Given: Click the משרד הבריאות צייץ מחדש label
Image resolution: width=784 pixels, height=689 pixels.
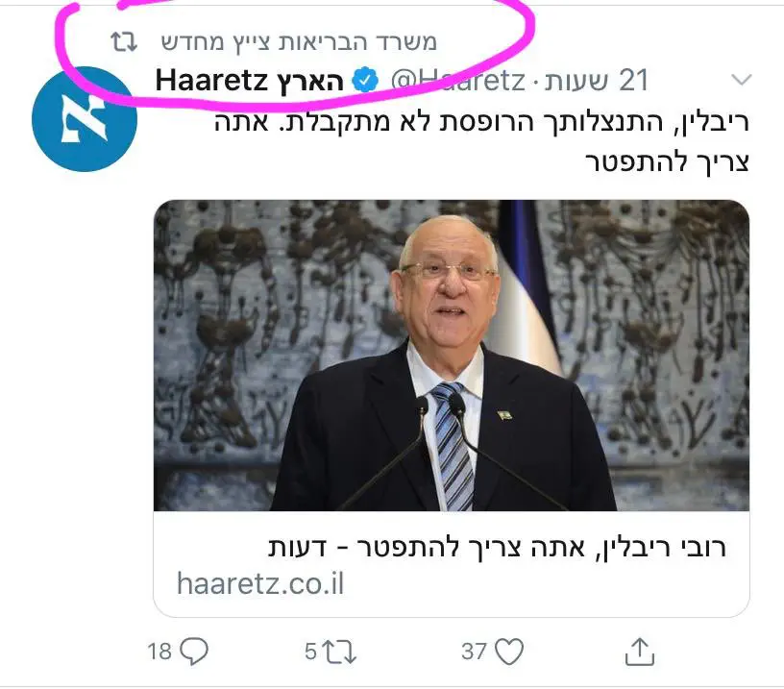Looking at the screenshot, I should click(299, 42).
